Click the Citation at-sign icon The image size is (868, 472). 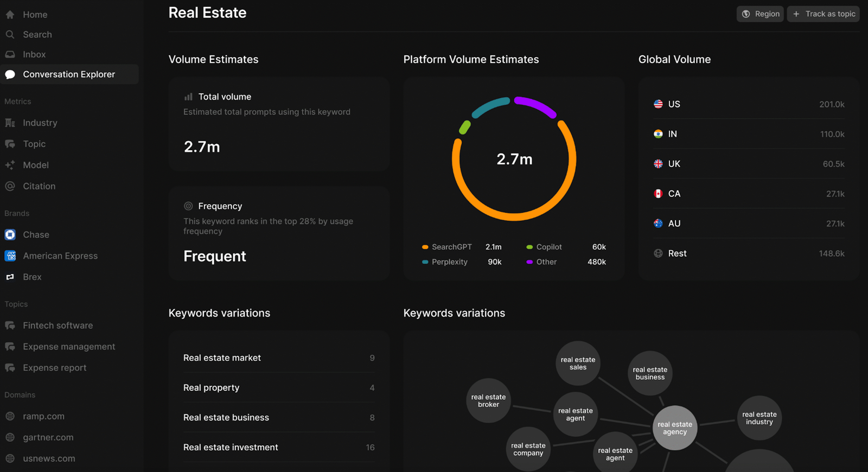tap(10, 186)
